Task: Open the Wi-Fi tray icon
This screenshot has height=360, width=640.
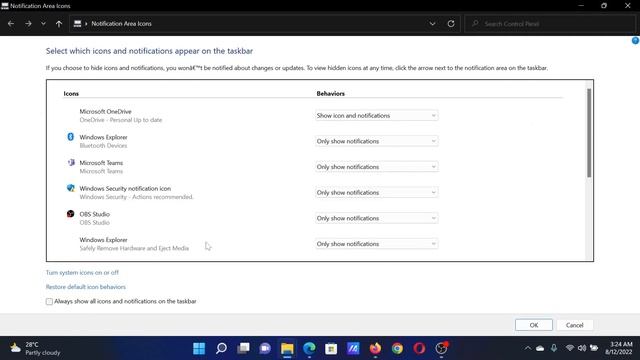Action: point(570,348)
